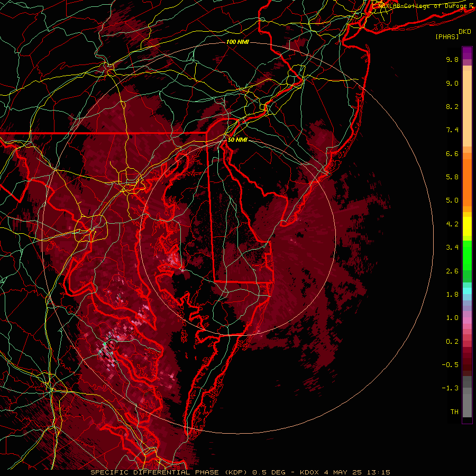Select the bright green color bar segment

pyautogui.click(x=467, y=255)
